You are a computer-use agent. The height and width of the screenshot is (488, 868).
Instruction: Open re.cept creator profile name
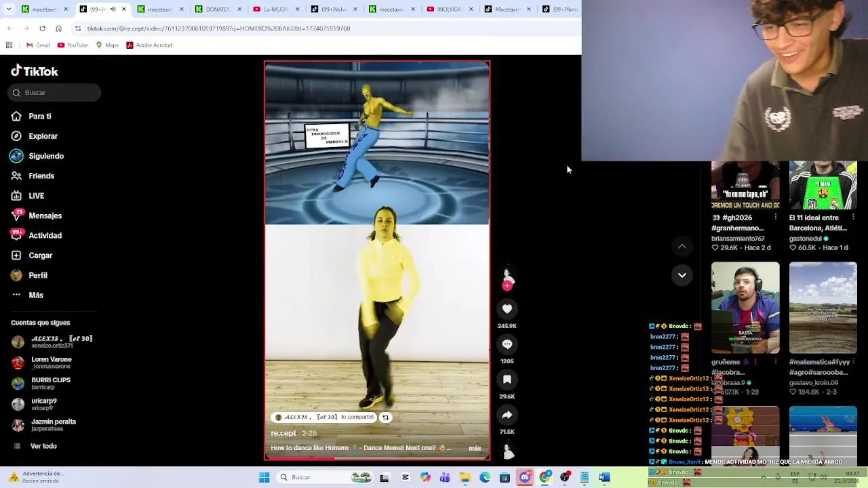pos(283,433)
